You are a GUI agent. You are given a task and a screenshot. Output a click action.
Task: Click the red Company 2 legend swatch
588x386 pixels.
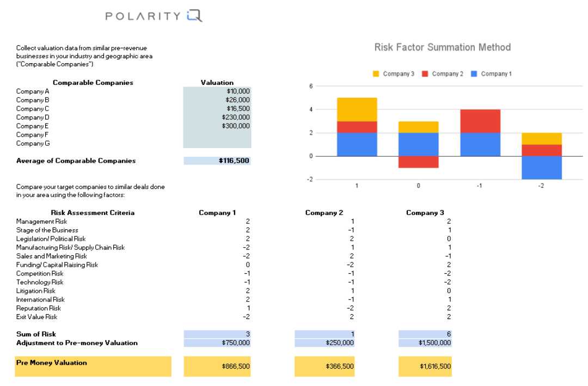(425, 74)
